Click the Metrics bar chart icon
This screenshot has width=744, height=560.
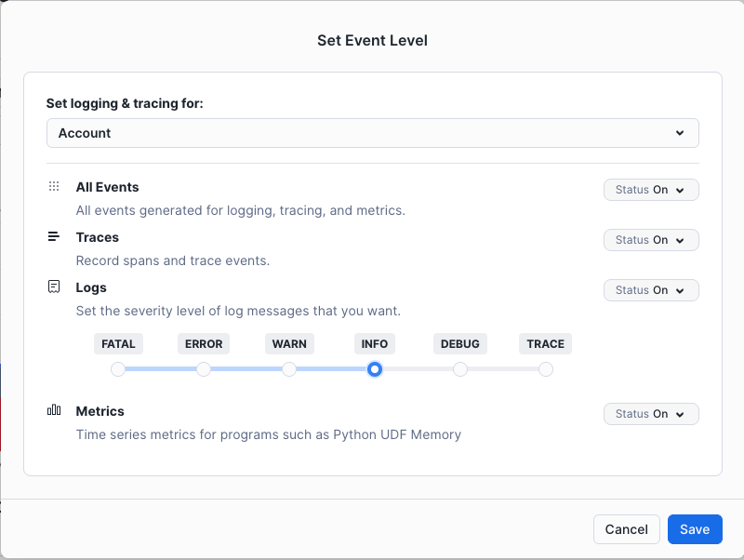pyautogui.click(x=54, y=410)
